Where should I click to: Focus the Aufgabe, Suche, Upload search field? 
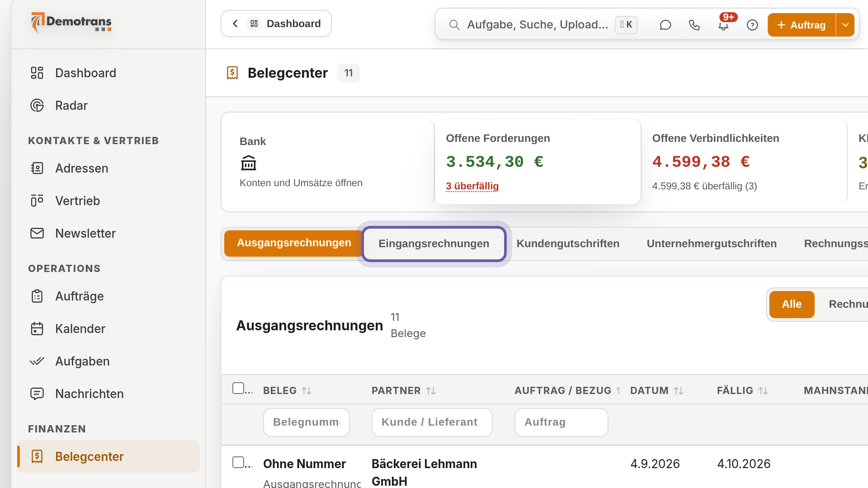pos(538,25)
